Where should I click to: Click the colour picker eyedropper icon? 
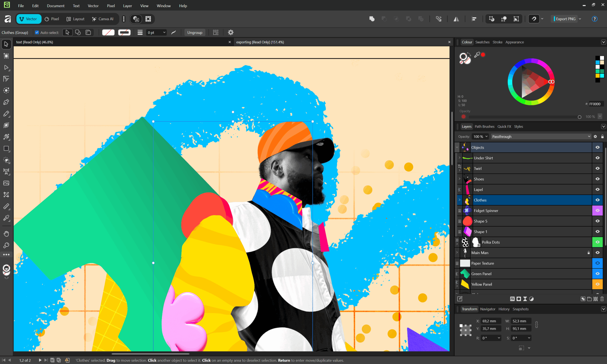(477, 55)
